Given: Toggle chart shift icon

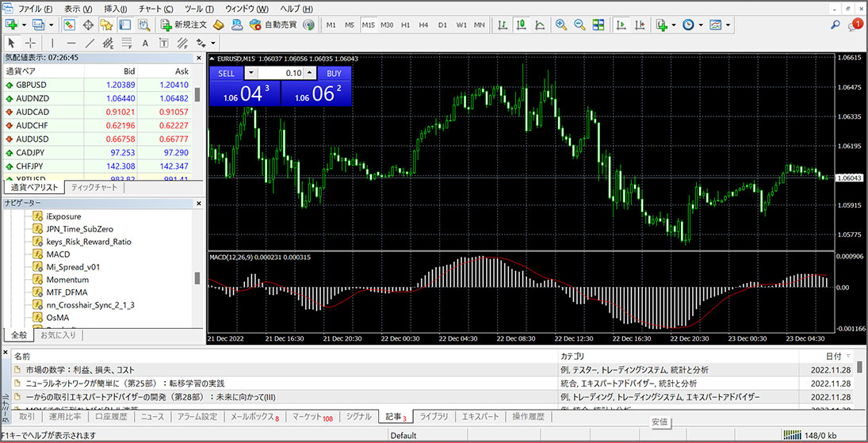Looking at the screenshot, I should [x=640, y=25].
